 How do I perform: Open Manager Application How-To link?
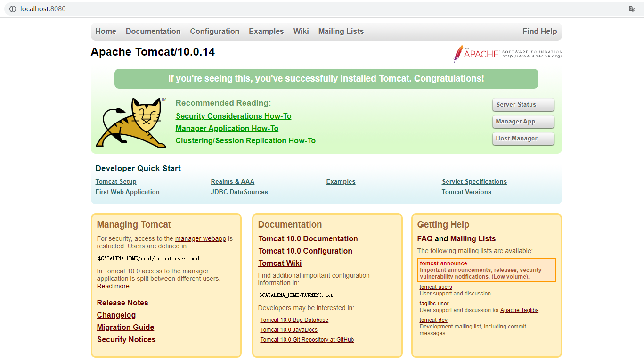coord(227,129)
